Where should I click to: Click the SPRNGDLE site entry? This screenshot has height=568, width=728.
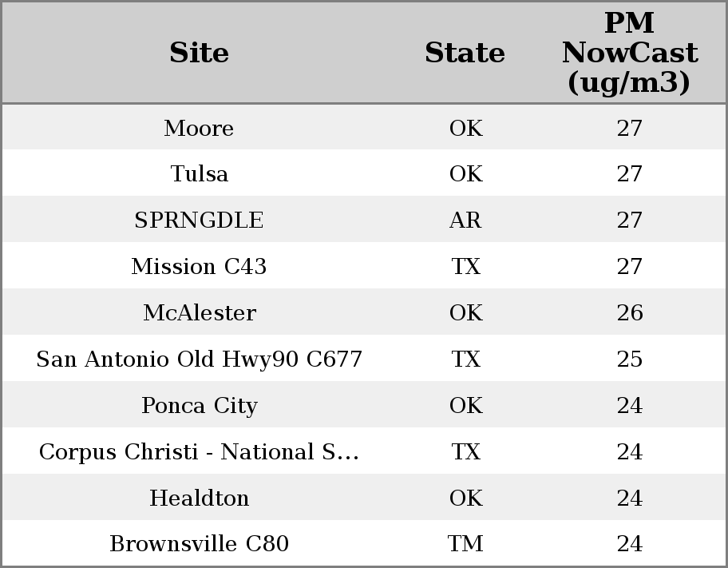[x=199, y=220]
